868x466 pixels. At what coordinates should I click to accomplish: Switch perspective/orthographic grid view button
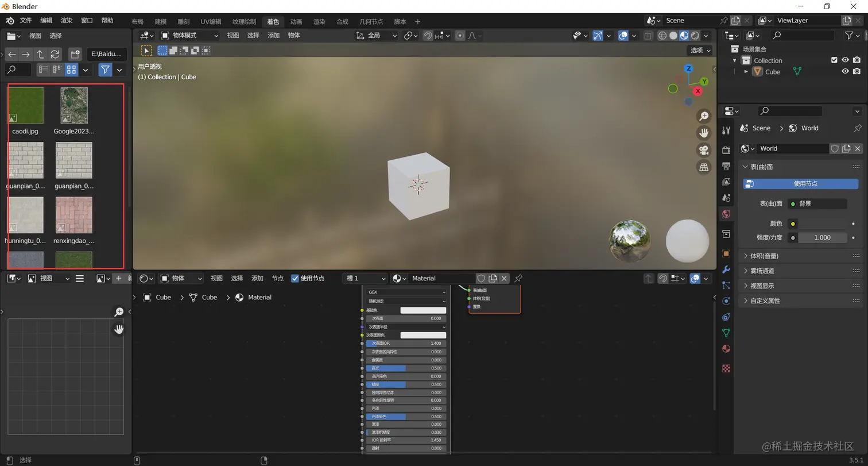(x=704, y=167)
